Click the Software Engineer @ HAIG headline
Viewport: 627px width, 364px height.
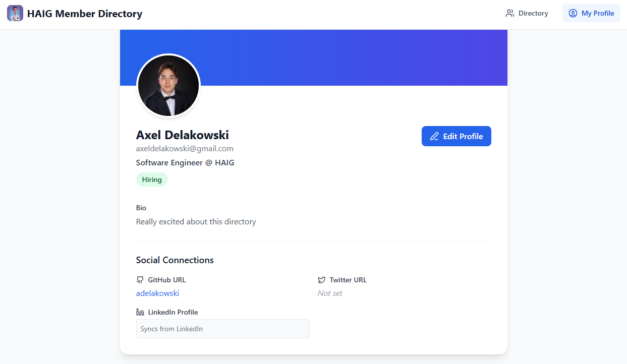click(x=185, y=162)
